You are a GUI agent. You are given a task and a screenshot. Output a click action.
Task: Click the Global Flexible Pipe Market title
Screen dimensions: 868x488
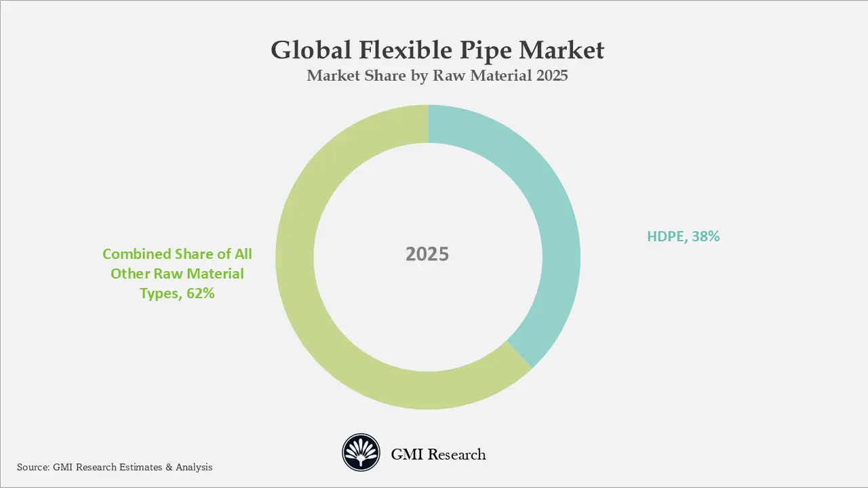point(437,50)
